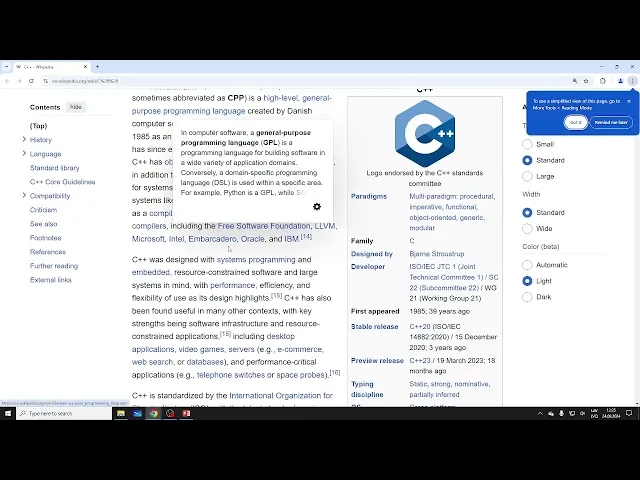This screenshot has width=640, height=480.
Task: Go to Standard library in Contents
Action: (x=54, y=168)
